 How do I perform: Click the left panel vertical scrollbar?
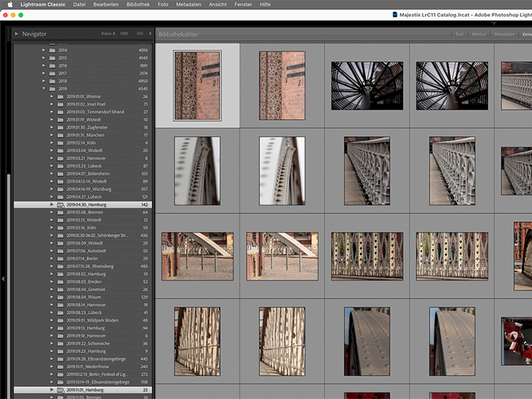click(x=9, y=286)
